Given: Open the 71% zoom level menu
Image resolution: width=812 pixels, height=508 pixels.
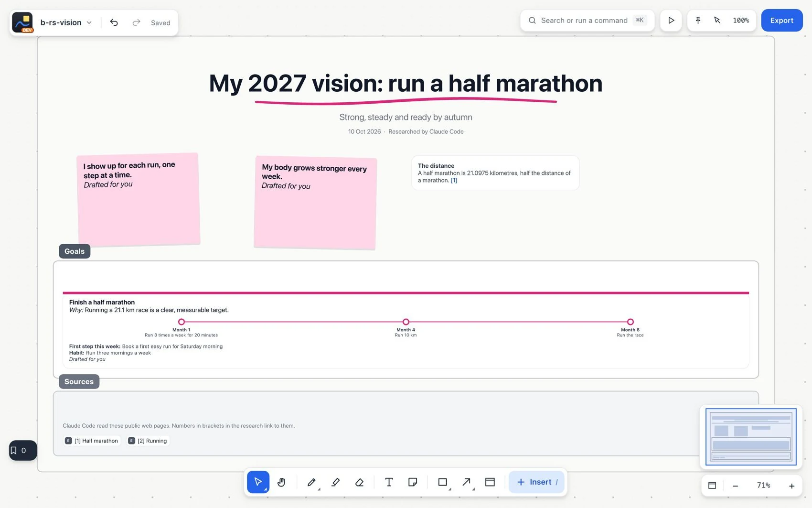Looking at the screenshot, I should tap(763, 486).
